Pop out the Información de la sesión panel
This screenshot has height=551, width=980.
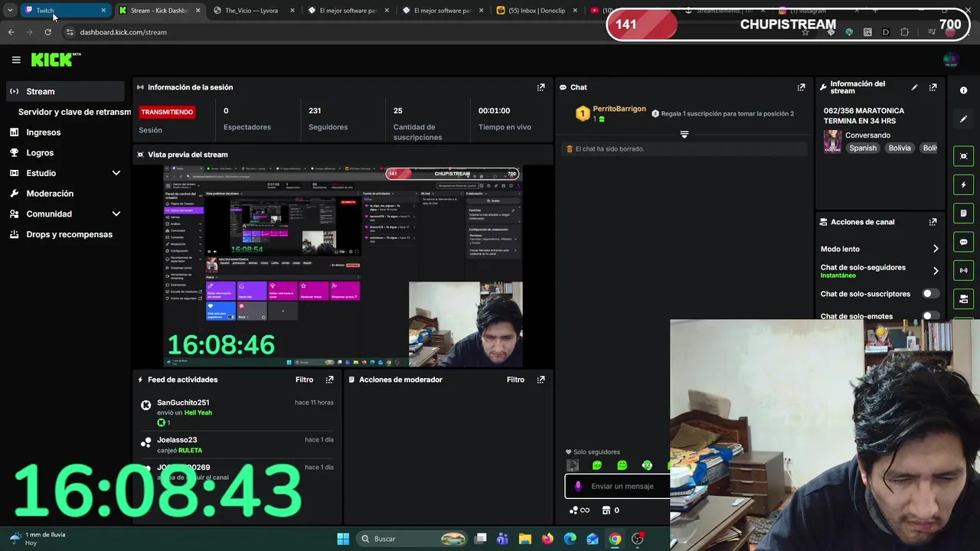point(541,87)
